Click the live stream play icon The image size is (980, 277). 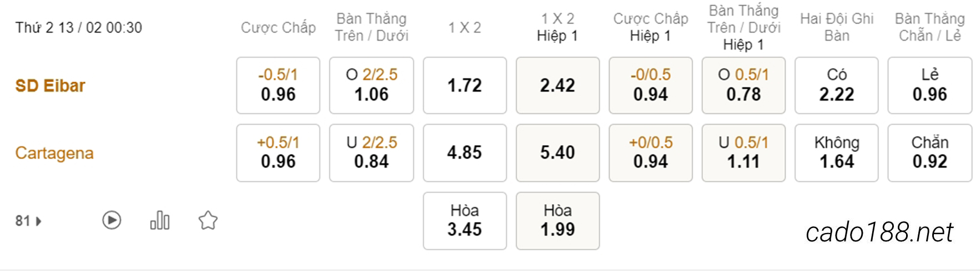point(112,220)
